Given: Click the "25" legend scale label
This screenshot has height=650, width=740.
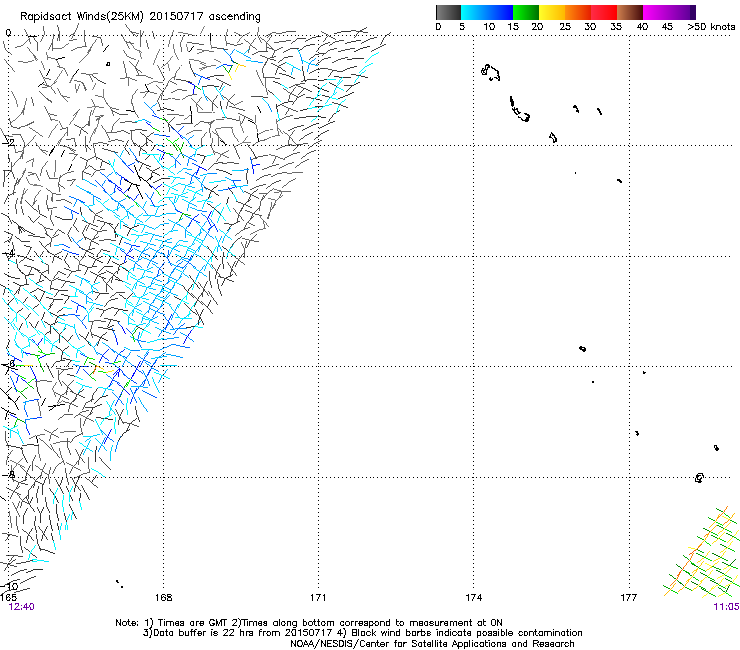Looking at the screenshot, I should (x=565, y=27).
